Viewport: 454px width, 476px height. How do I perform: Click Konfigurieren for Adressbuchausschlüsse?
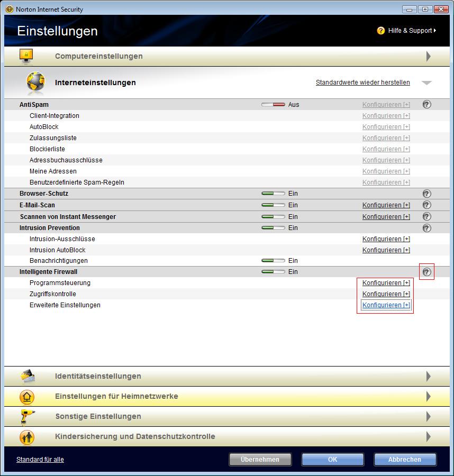pyautogui.click(x=386, y=160)
